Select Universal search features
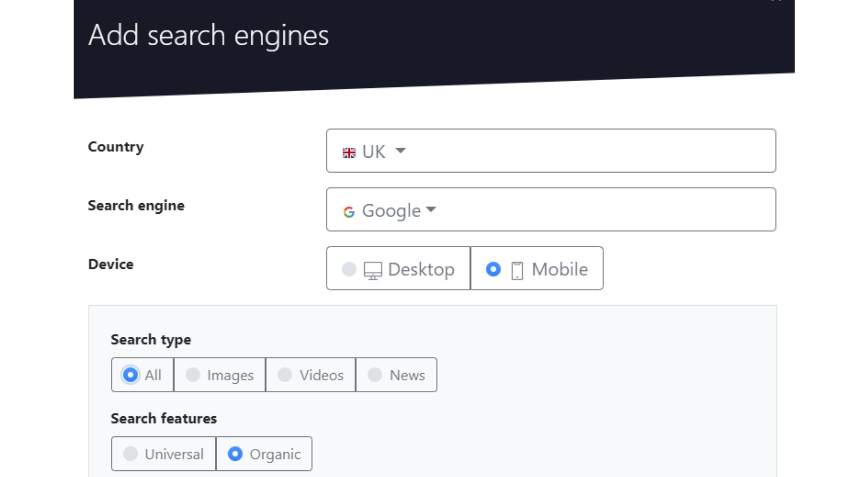The width and height of the screenshot is (868, 477). [x=163, y=453]
